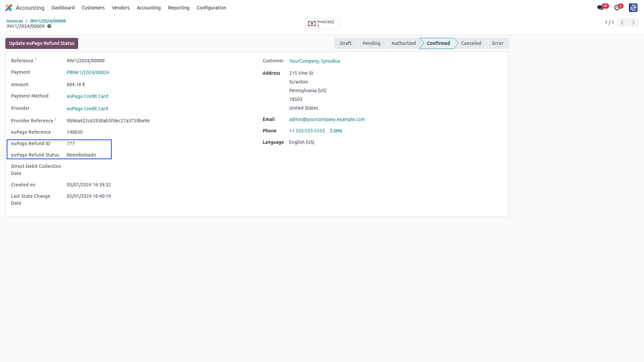Go back to Invoices breadcrumb
Screen dimensions: 644x362
[15, 21]
